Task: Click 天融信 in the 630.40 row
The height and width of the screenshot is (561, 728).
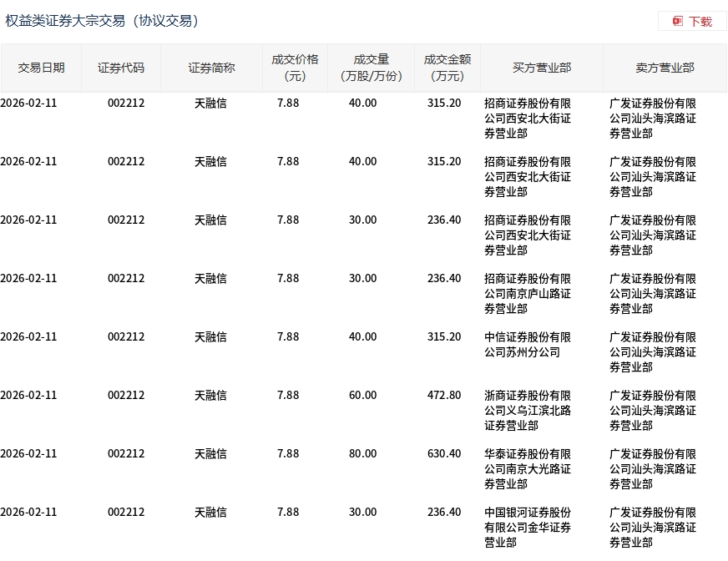Action: click(x=210, y=453)
